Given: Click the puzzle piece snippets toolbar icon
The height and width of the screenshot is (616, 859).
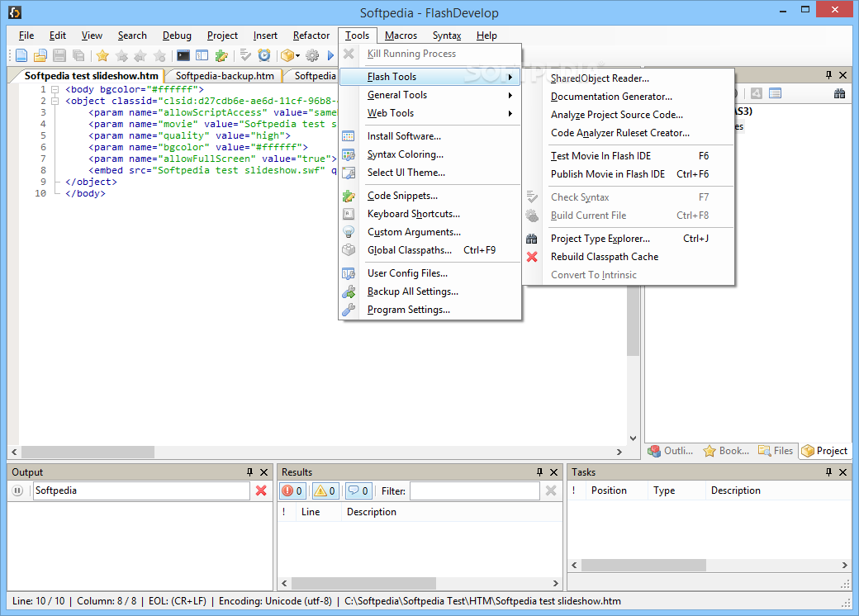Looking at the screenshot, I should tap(221, 55).
